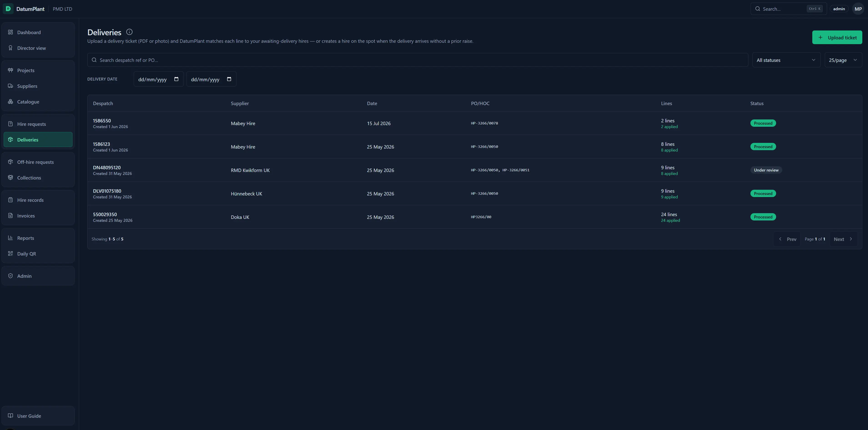Click the RMD Kwikform UK supplier cell
The image size is (868, 430).
[250, 170]
